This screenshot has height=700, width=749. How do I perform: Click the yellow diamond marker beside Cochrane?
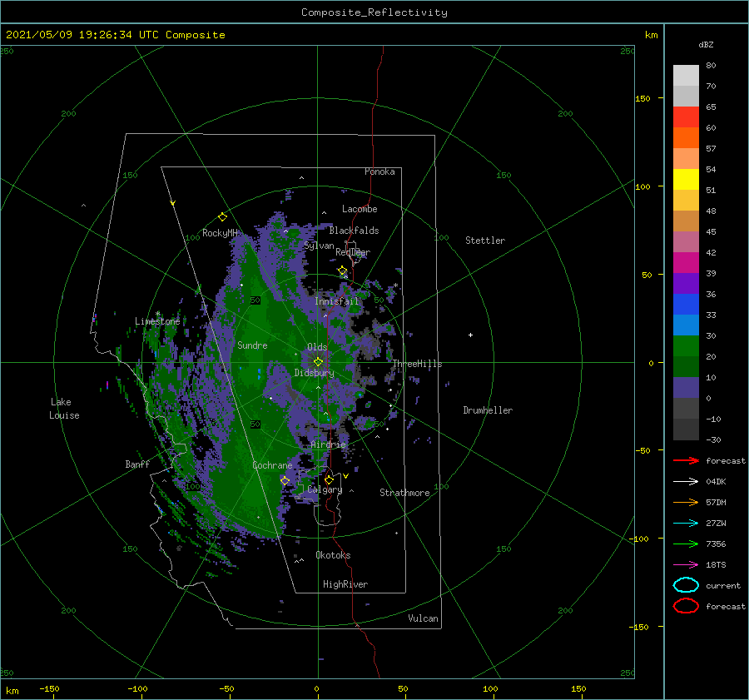click(x=285, y=480)
